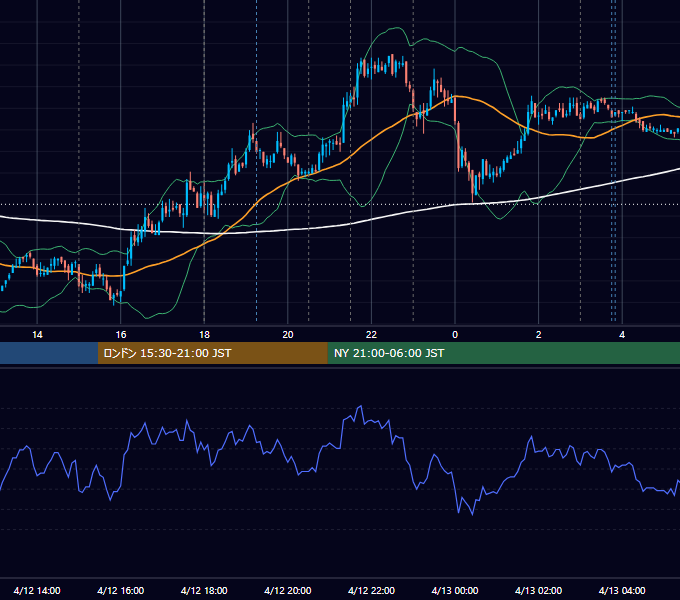Image resolution: width=680 pixels, height=600 pixels.
Task: Select the ロンドン 15:30-21:00 JST session bar
Action: tap(212, 353)
